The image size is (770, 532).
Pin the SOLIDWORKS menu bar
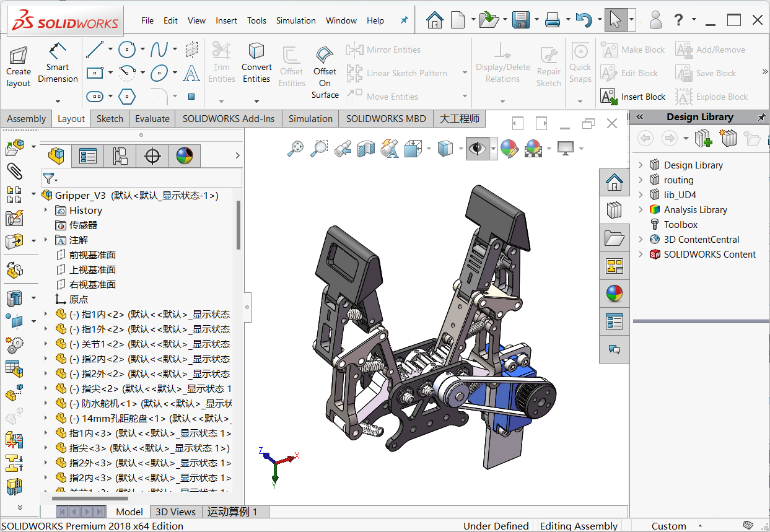(405, 20)
